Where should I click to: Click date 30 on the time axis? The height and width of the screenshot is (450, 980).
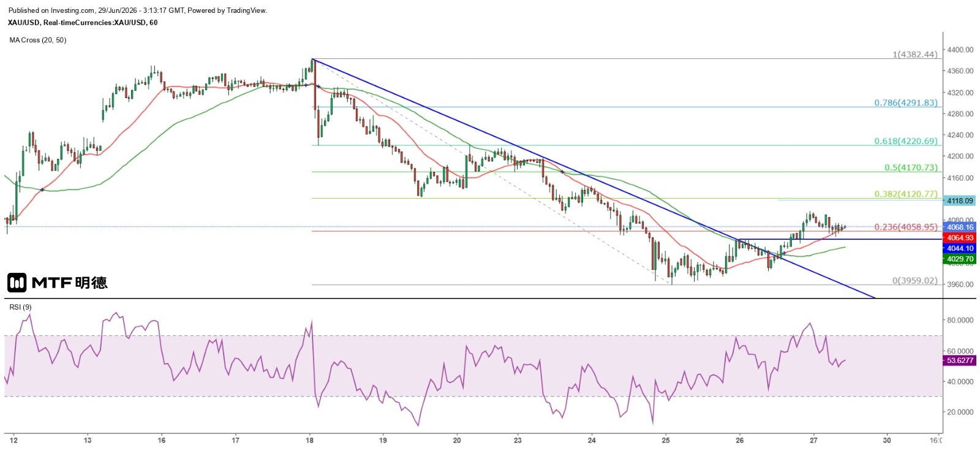coord(887,440)
